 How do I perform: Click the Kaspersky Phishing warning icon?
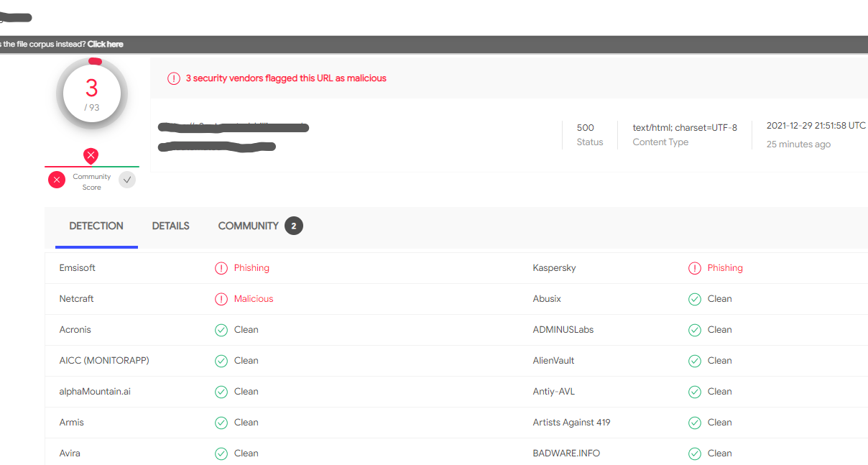point(695,268)
